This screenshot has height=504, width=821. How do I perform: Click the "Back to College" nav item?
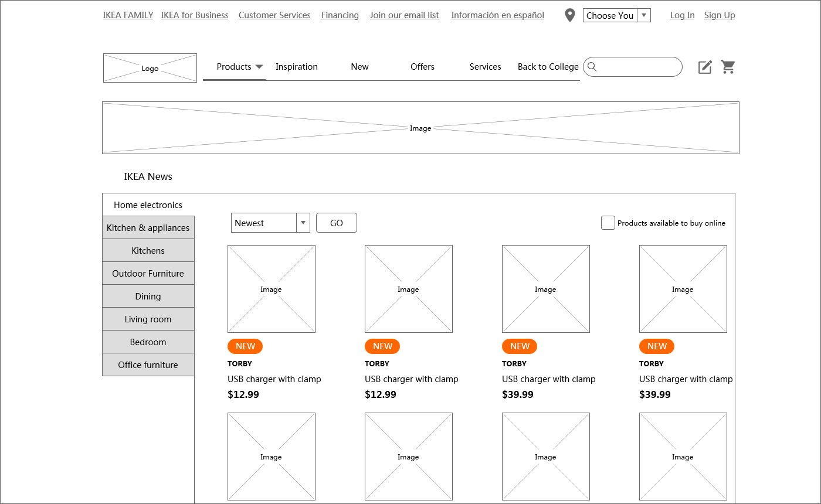click(548, 67)
